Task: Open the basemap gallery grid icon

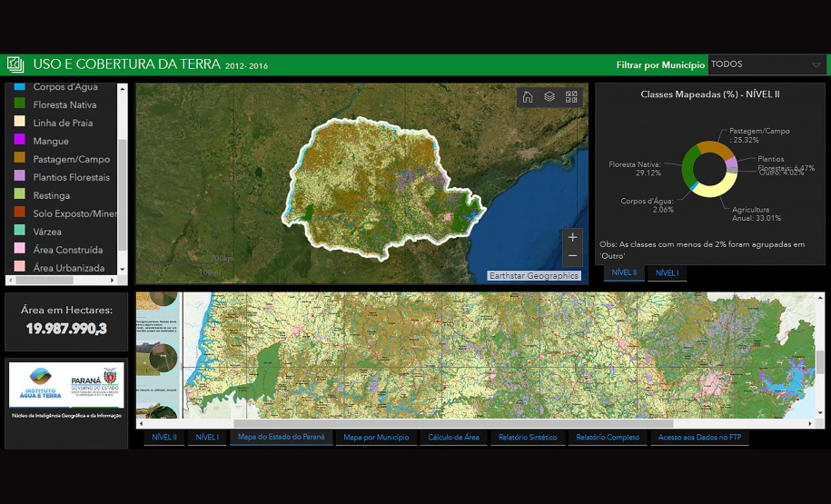Action: click(571, 97)
